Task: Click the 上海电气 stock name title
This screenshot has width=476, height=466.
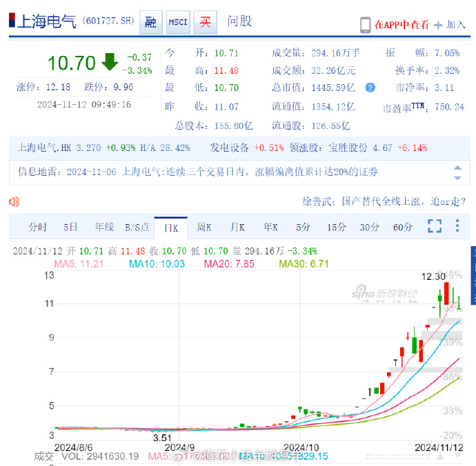Action: (x=46, y=21)
